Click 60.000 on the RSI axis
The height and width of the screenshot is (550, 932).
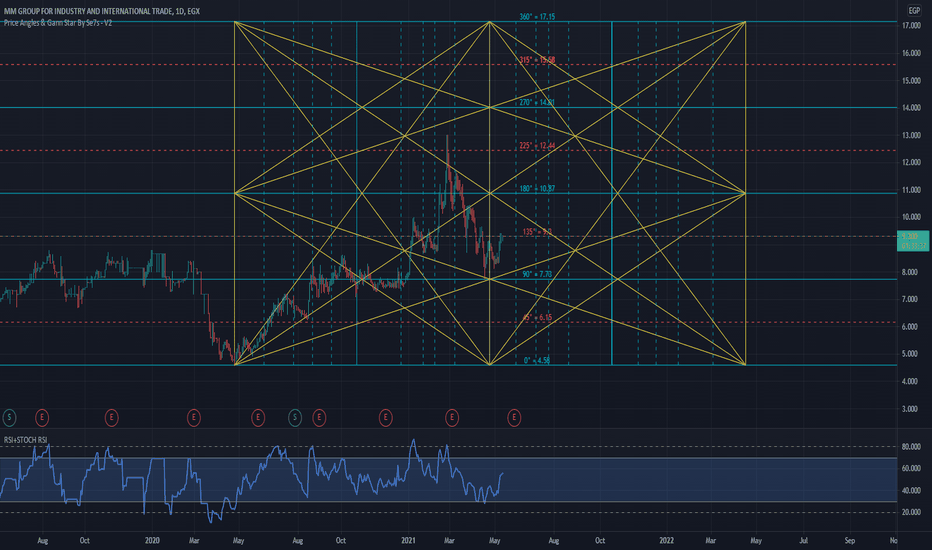click(911, 469)
